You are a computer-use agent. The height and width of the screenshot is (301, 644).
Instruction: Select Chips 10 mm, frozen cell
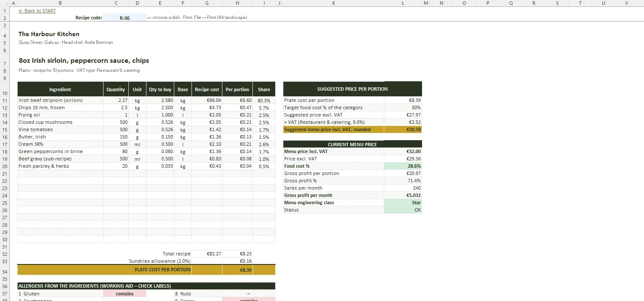point(60,107)
